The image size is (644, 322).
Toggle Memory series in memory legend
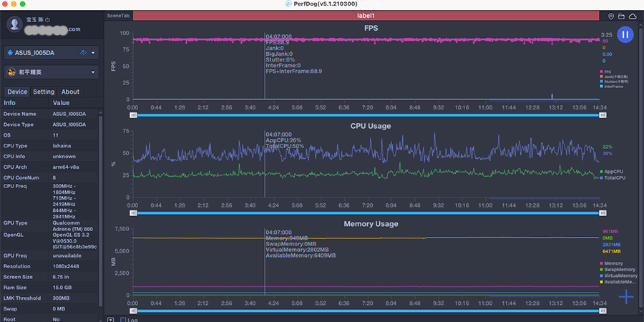click(x=612, y=263)
